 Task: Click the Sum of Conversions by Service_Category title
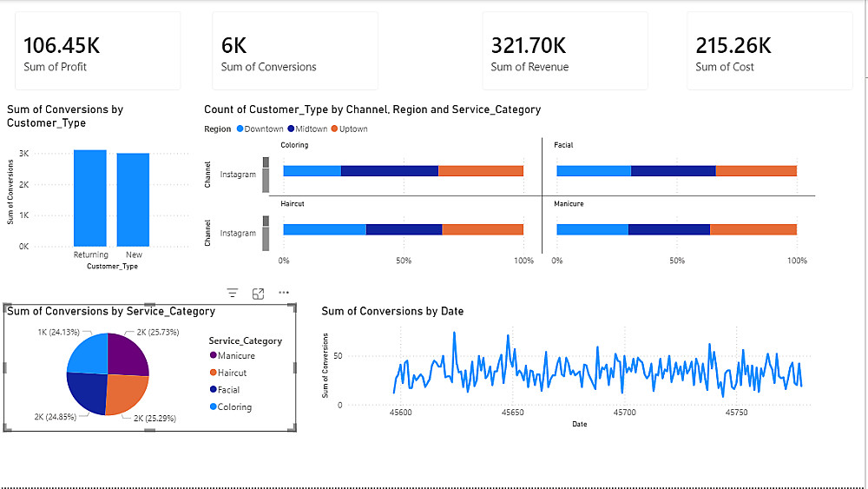[x=111, y=311]
